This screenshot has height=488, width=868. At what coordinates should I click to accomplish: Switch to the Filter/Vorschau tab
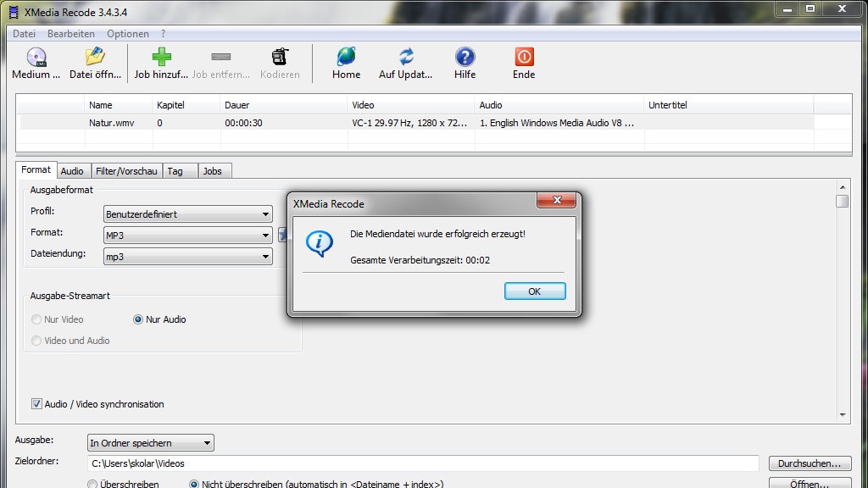(126, 171)
